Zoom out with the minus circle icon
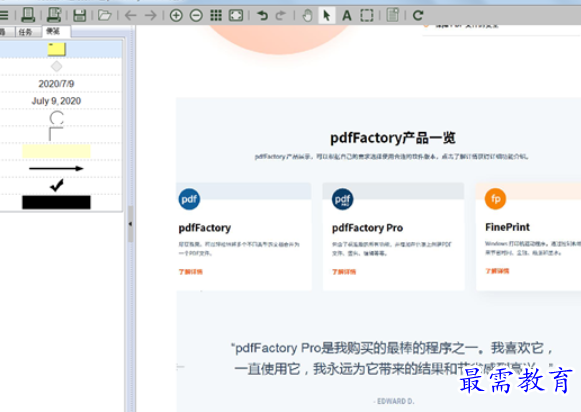581x412 pixels. click(196, 15)
